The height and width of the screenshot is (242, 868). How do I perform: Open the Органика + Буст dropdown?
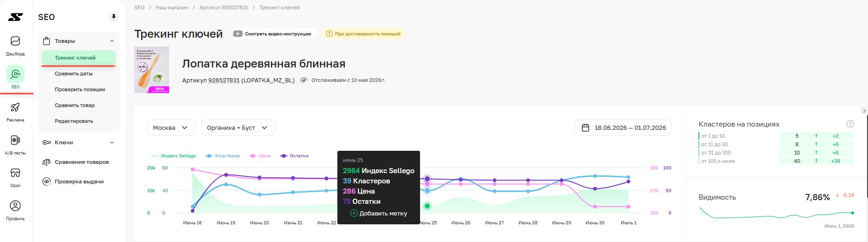click(238, 128)
